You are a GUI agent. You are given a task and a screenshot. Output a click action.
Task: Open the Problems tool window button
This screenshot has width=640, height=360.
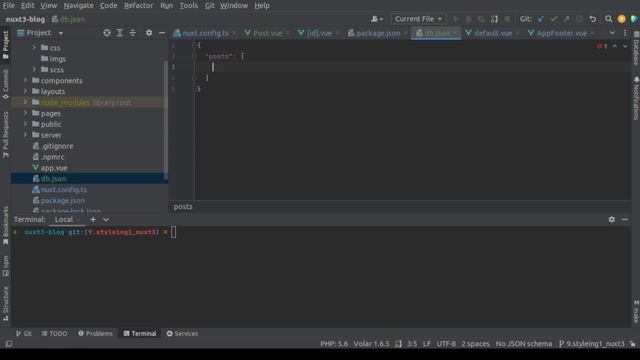coord(95,333)
